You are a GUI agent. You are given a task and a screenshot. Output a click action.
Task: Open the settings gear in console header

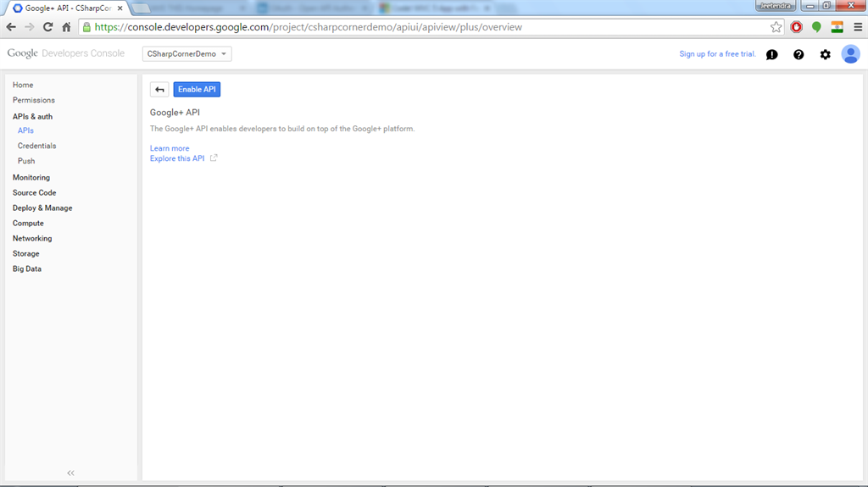826,54
